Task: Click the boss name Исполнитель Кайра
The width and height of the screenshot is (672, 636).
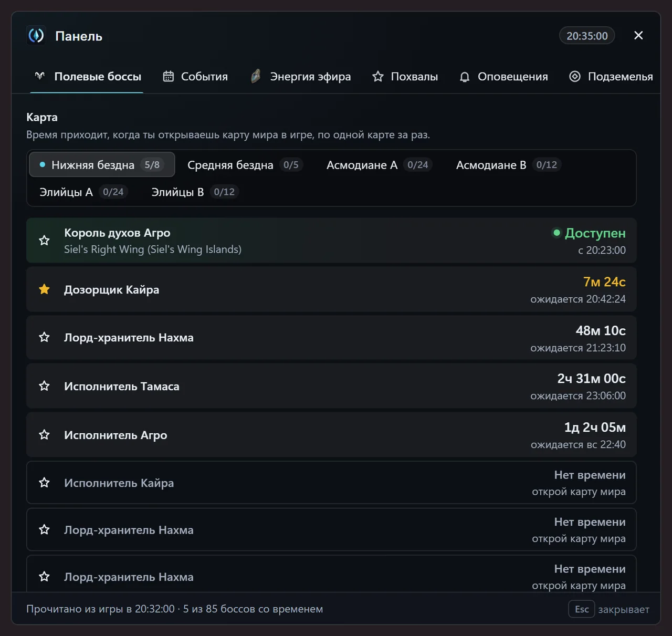Action: [119, 483]
